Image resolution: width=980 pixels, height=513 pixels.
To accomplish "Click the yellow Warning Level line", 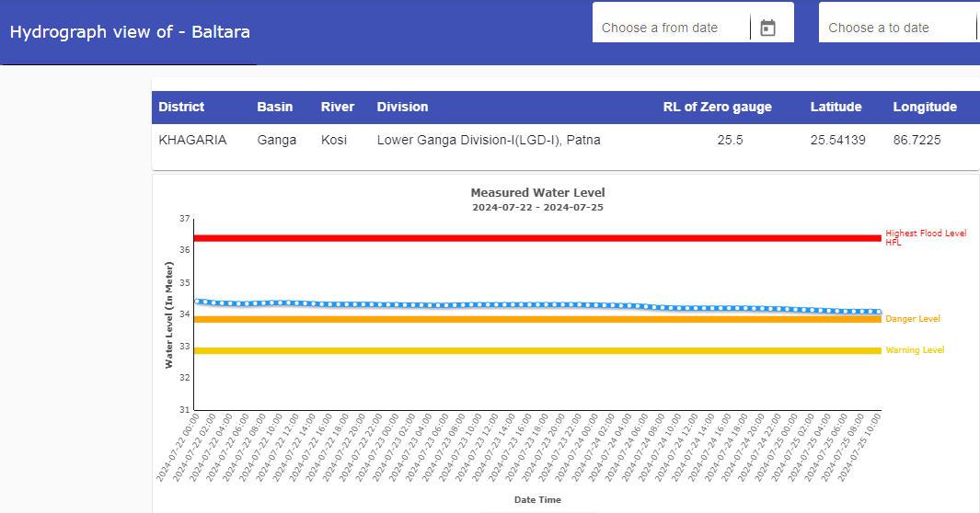I will click(x=537, y=351).
